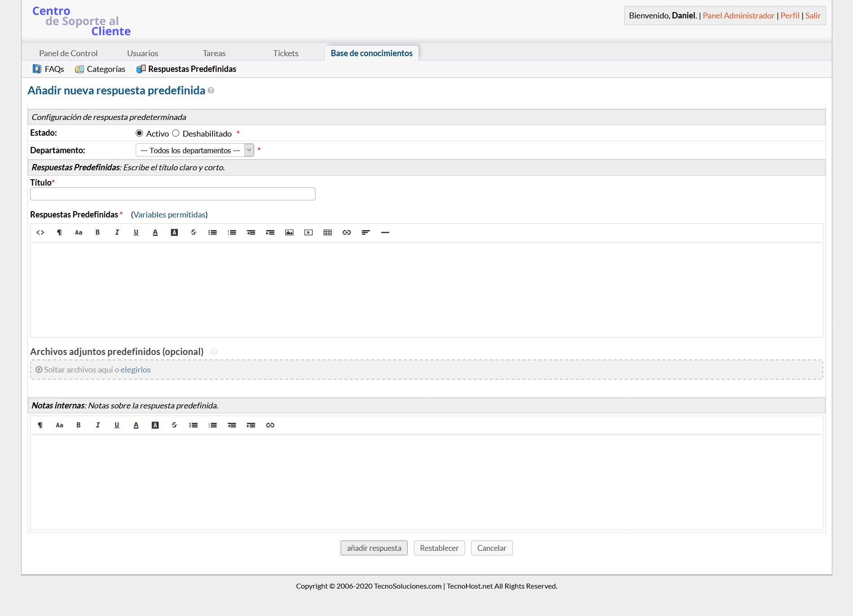Open the Tickets tab
853x616 pixels.
285,53
